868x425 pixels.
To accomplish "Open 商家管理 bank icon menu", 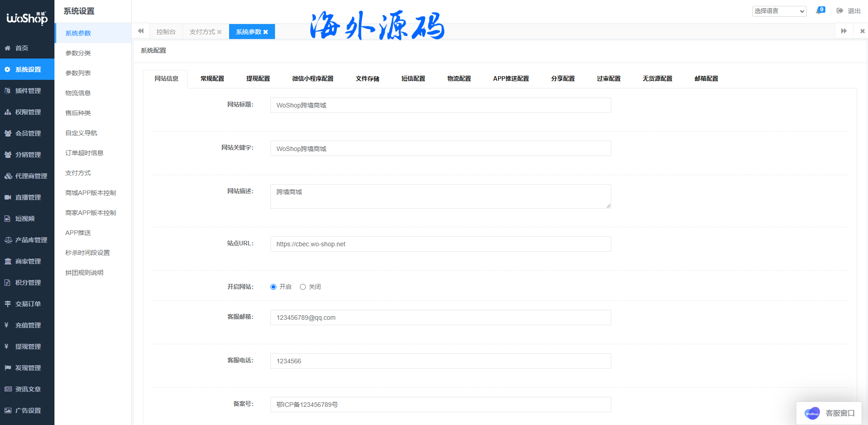I will [x=8, y=261].
